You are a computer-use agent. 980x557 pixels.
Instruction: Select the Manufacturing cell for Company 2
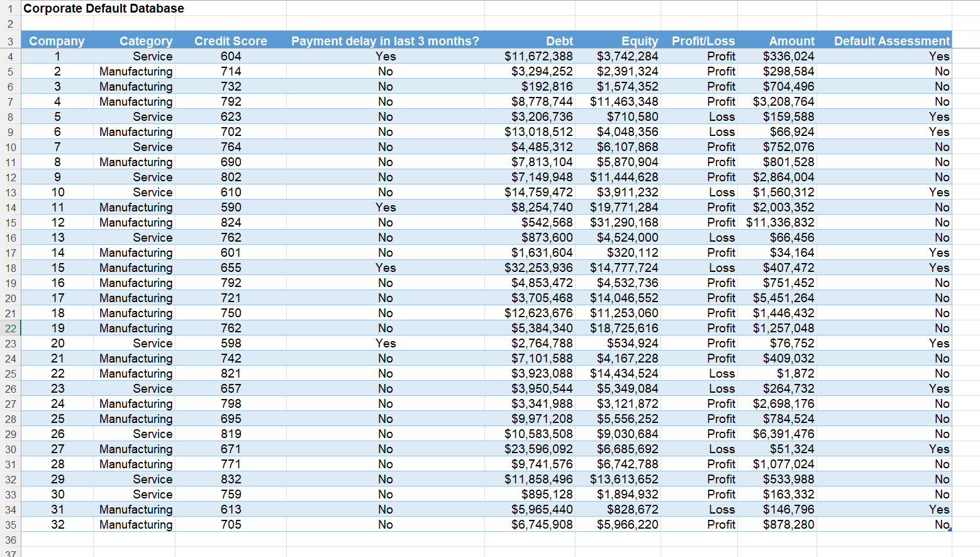coord(136,71)
